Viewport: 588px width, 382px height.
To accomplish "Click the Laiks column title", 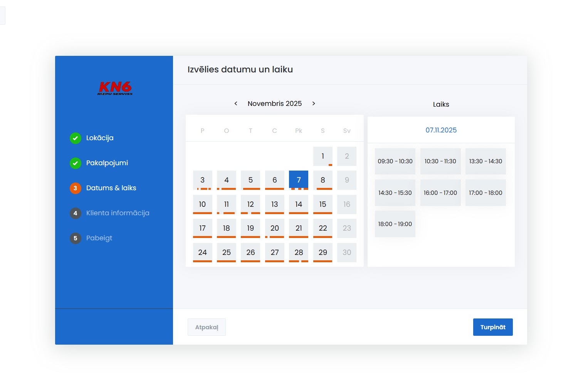I will tap(441, 104).
